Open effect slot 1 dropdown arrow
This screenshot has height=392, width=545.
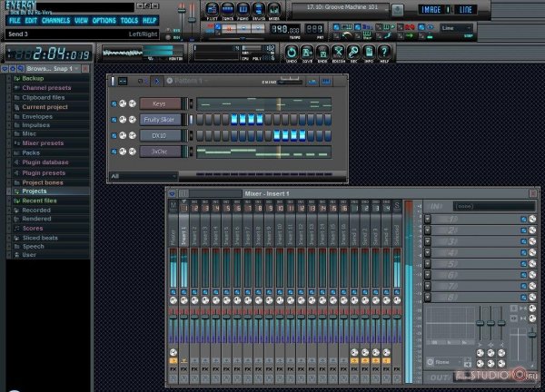(428, 219)
